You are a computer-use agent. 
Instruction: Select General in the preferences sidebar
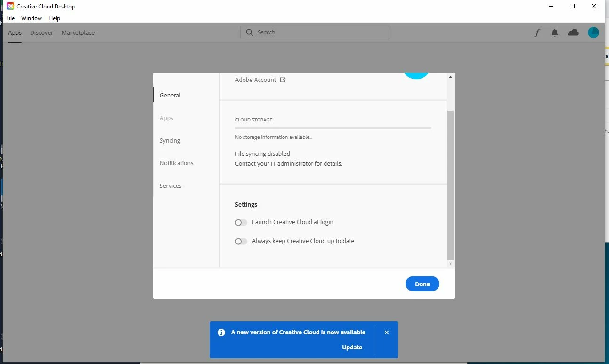click(170, 95)
